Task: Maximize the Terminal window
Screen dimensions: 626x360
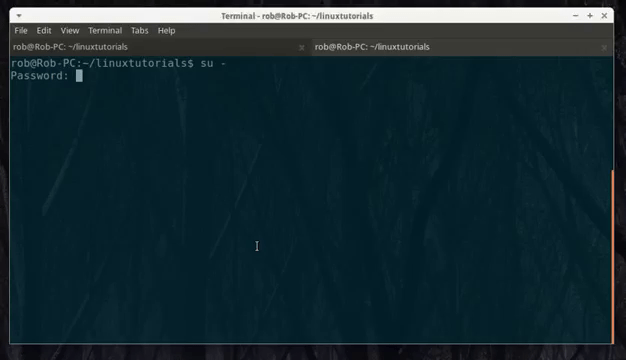Action: coord(590,16)
